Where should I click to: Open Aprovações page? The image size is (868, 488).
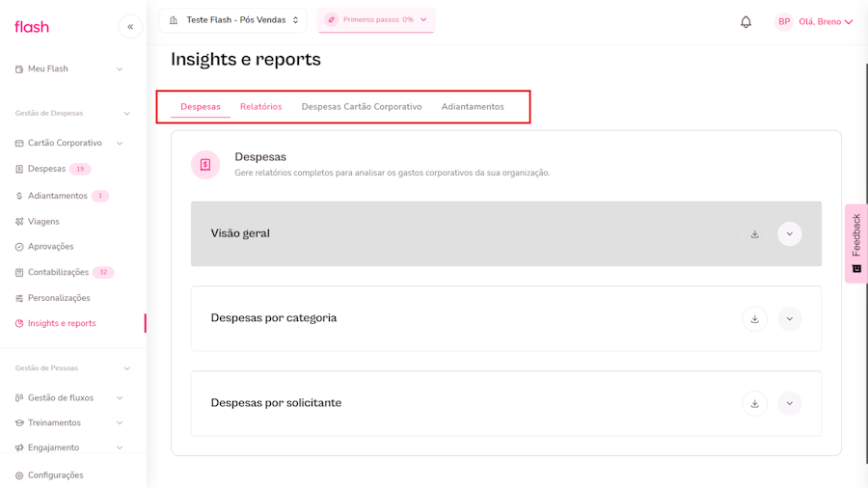[50, 247]
